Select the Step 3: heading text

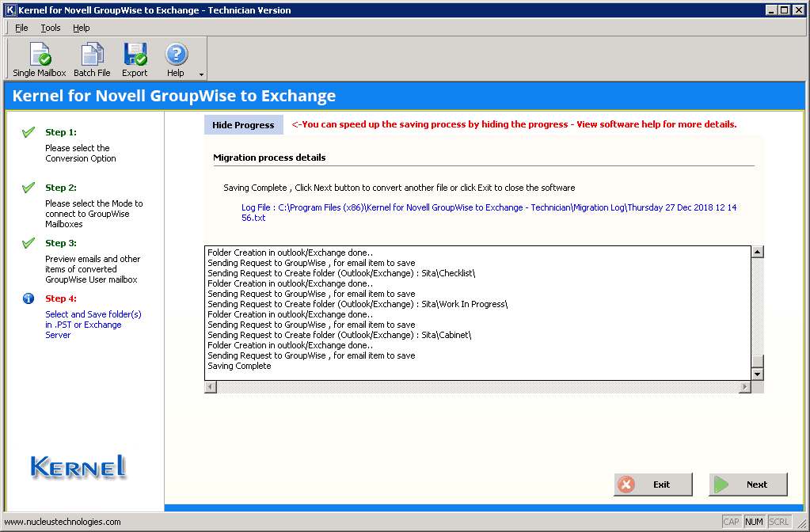coord(61,243)
